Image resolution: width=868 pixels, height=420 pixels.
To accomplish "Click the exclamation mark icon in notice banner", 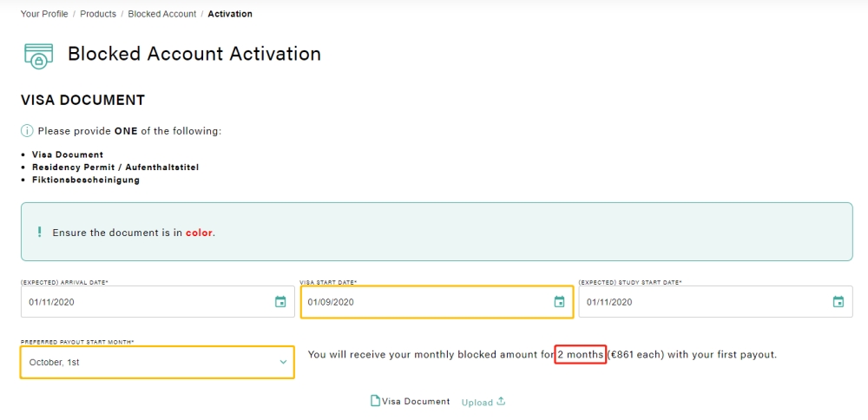I will pos(39,232).
